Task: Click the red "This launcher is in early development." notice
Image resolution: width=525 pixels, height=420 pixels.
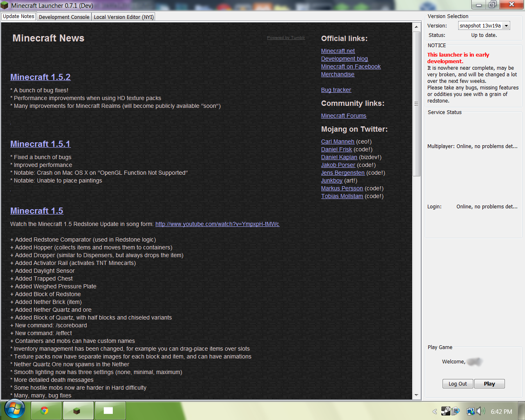Action: point(458,58)
